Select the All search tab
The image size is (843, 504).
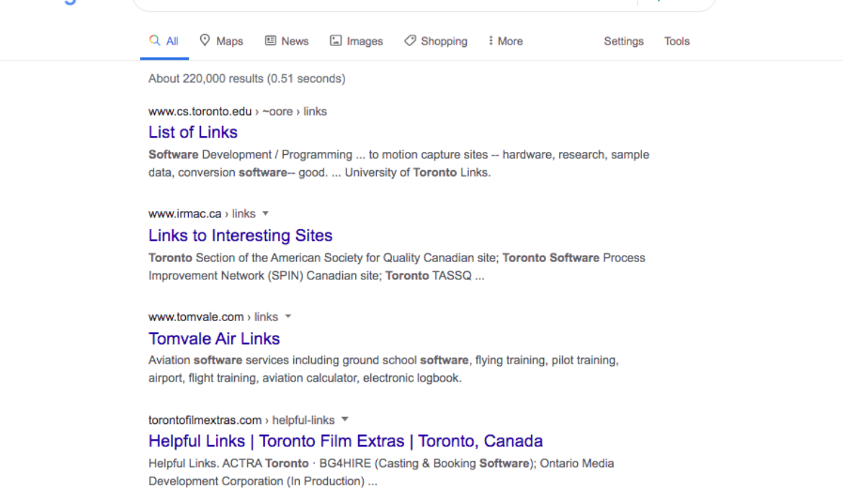(x=164, y=41)
